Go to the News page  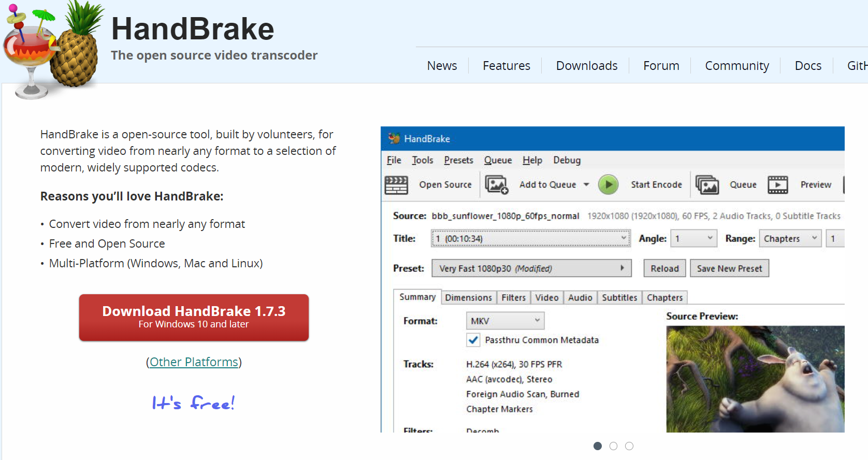pos(442,66)
